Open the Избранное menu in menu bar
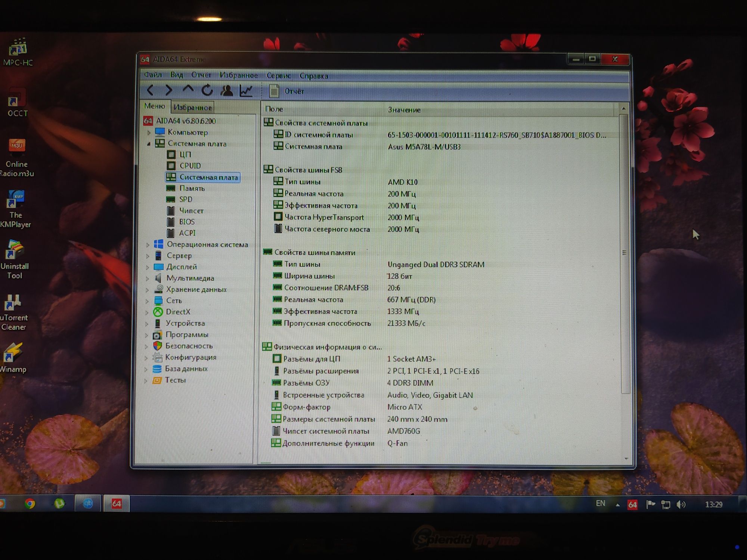747x560 pixels. (238, 75)
